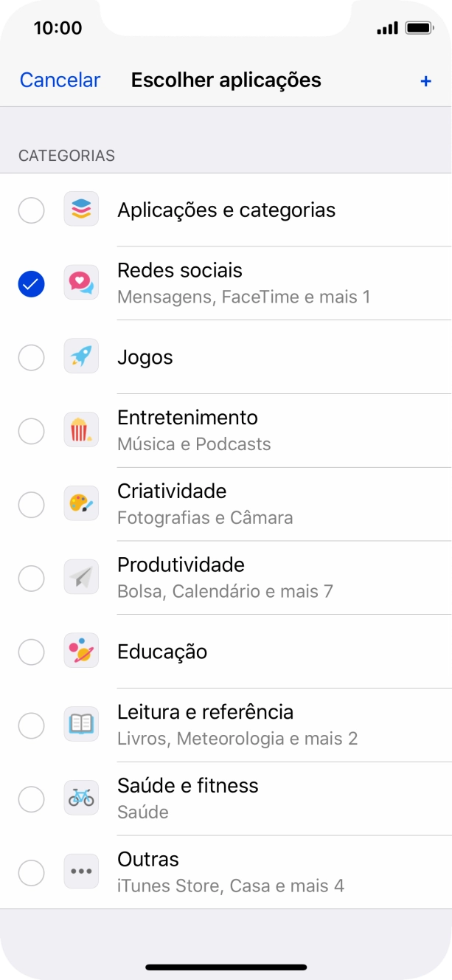Screen dimensions: 452x980
Task: Tap the bicycle icon for Saúde e fitness
Action: pos(81,798)
